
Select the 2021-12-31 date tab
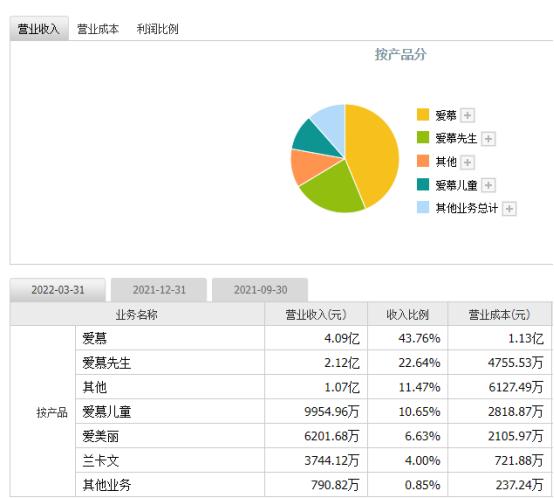click(159, 290)
